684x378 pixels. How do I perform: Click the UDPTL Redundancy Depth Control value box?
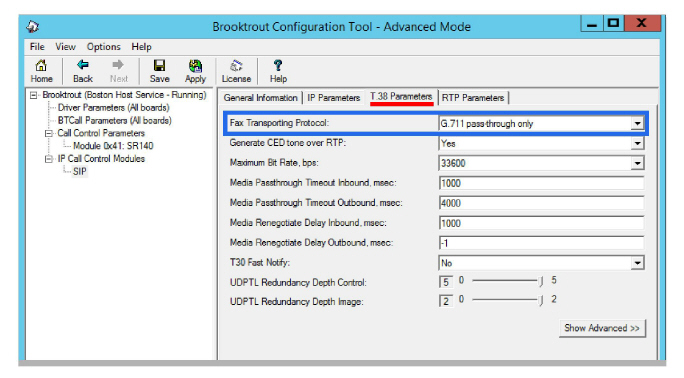(446, 282)
